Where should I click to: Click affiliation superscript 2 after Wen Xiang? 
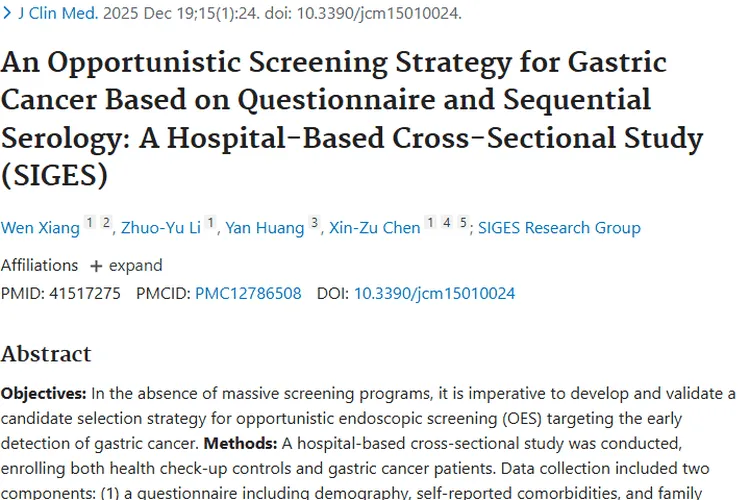(105, 224)
